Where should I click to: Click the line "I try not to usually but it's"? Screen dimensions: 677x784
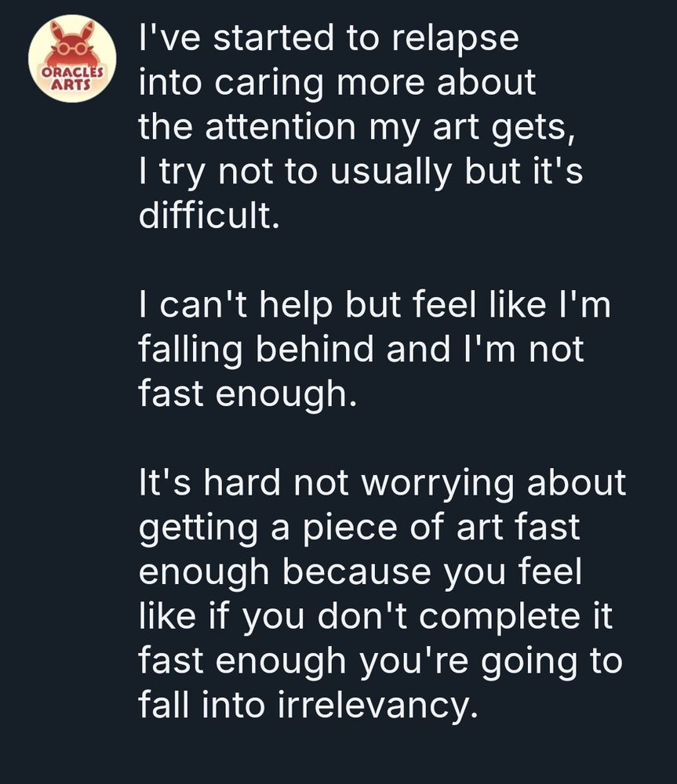click(x=361, y=172)
